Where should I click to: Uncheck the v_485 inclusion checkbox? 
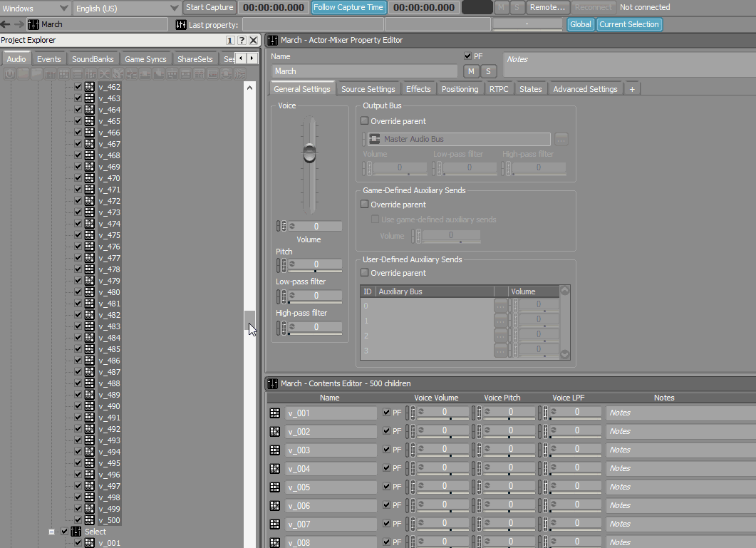pos(78,348)
